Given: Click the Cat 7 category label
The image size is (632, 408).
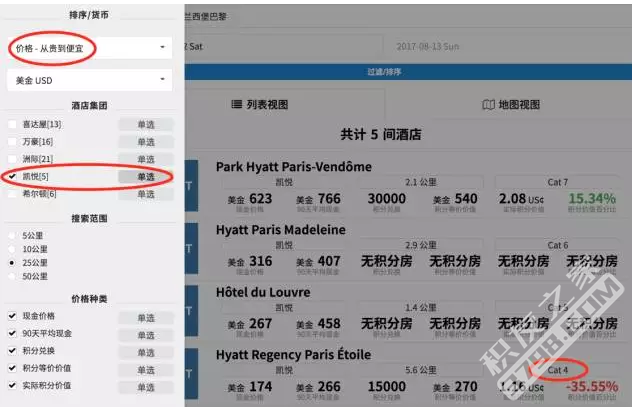Looking at the screenshot, I should point(558,182).
